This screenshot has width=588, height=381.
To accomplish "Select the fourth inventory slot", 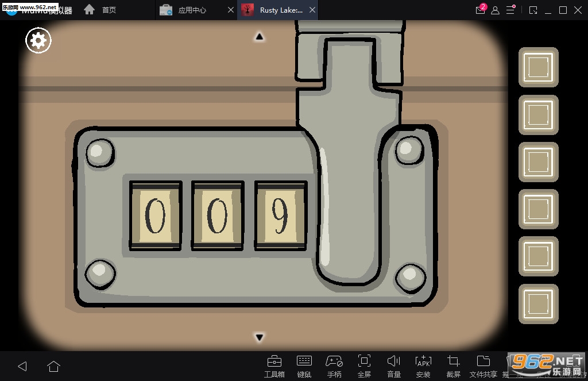I will tap(539, 209).
